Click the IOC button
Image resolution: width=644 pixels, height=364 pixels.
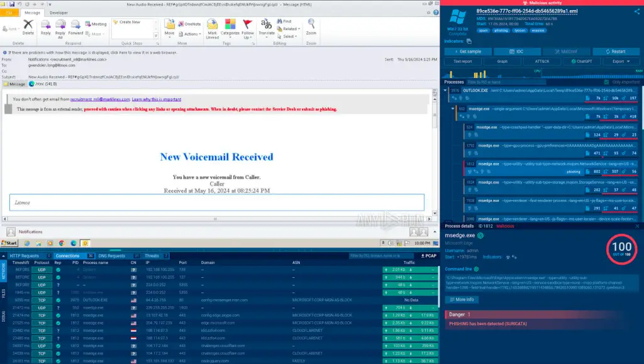[x=517, y=52]
